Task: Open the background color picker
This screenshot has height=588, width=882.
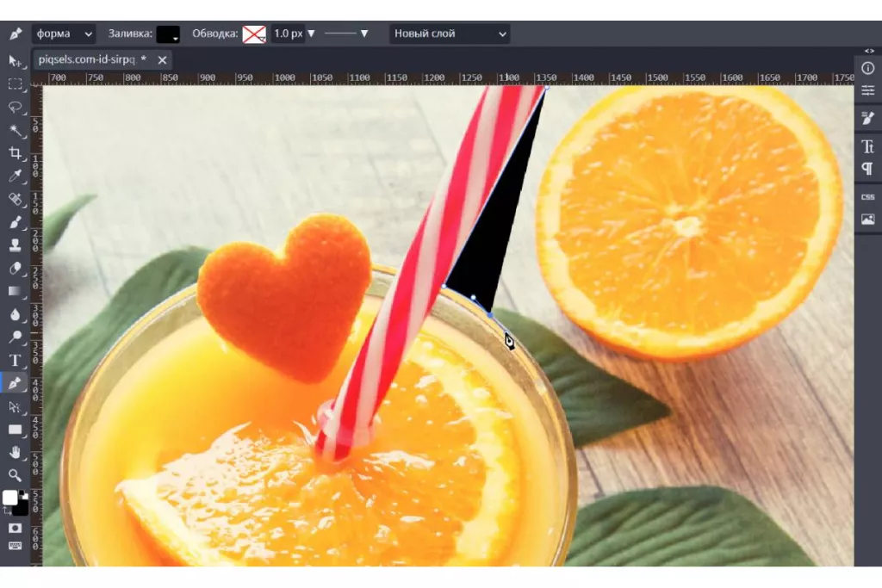Action: (21, 508)
